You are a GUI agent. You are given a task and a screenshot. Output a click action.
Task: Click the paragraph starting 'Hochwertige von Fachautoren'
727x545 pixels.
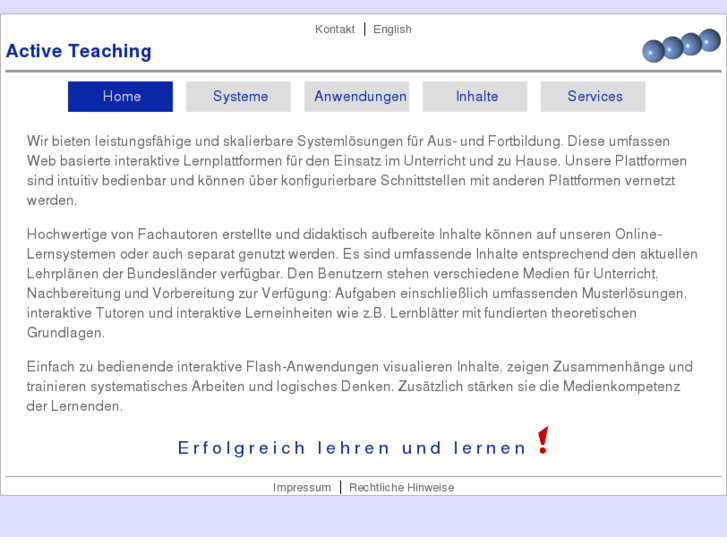coord(362,283)
